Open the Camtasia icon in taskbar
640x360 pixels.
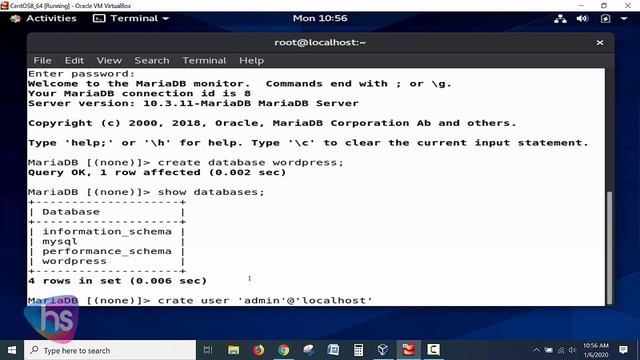click(433, 350)
